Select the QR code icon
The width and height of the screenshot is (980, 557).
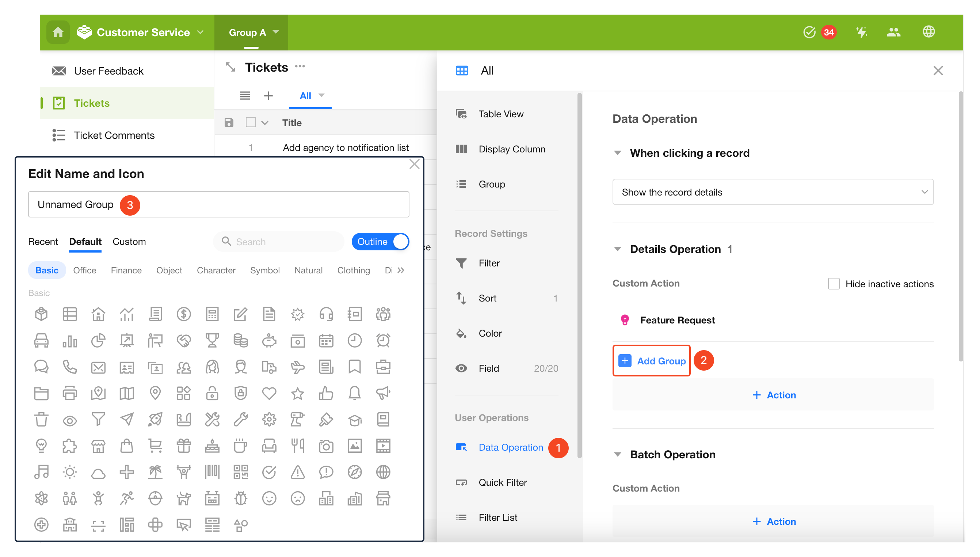[241, 472]
